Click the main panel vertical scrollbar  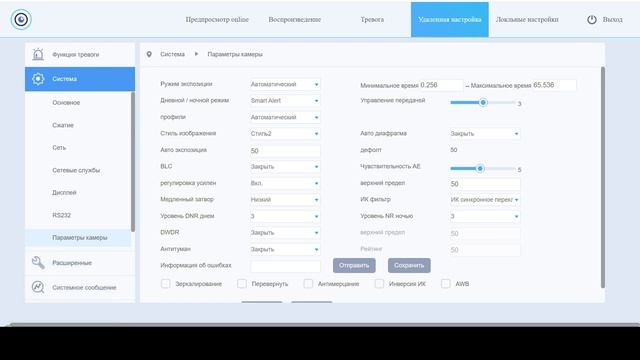pos(603,178)
